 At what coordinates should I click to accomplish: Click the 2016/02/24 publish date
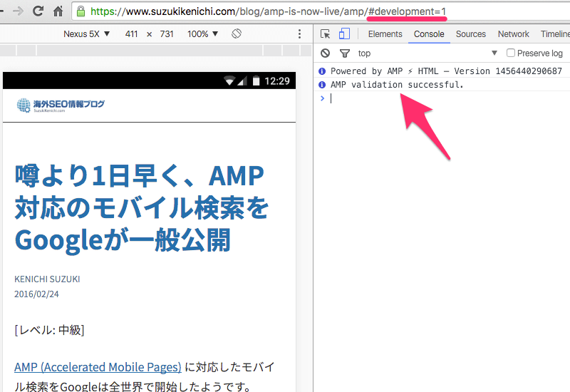click(x=36, y=294)
